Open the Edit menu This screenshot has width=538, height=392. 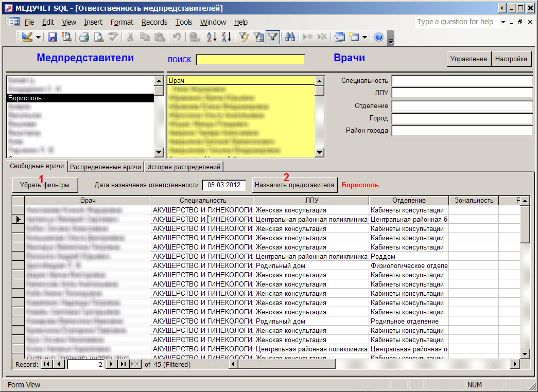tap(48, 22)
